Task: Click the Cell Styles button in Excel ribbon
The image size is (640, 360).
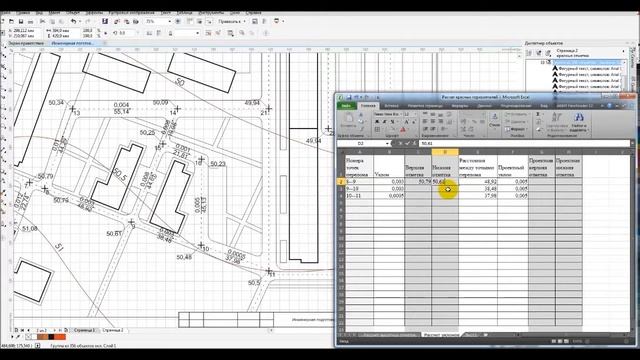Action: pos(494,120)
